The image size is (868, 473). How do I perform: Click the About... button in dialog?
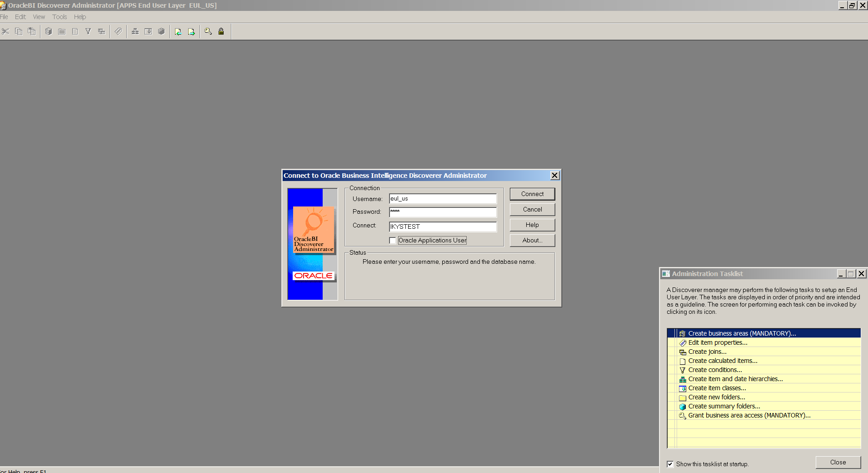pos(532,240)
